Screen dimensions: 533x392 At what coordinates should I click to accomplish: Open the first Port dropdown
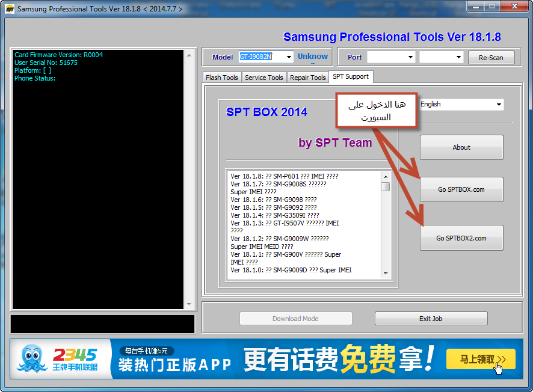pyautogui.click(x=391, y=57)
